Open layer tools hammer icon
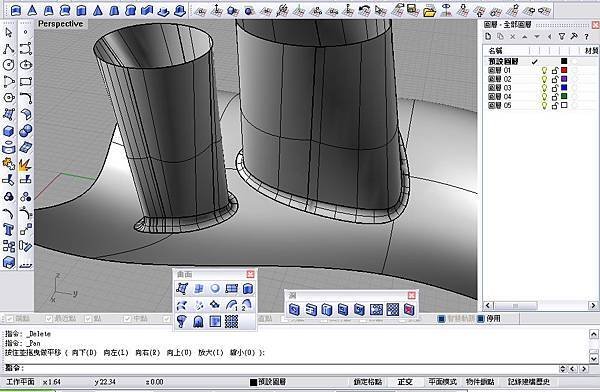600x392 pixels. coord(574,36)
